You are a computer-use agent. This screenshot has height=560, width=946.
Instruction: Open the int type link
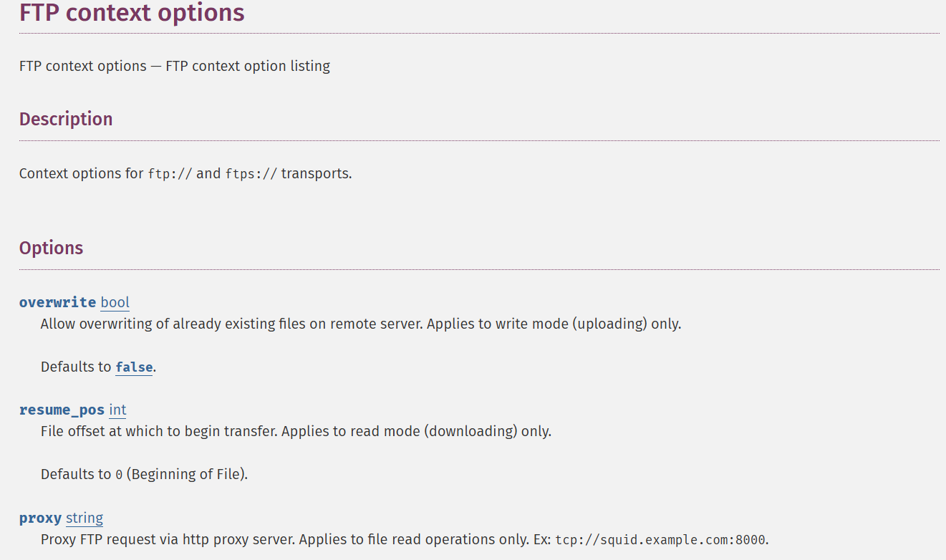[x=117, y=410]
